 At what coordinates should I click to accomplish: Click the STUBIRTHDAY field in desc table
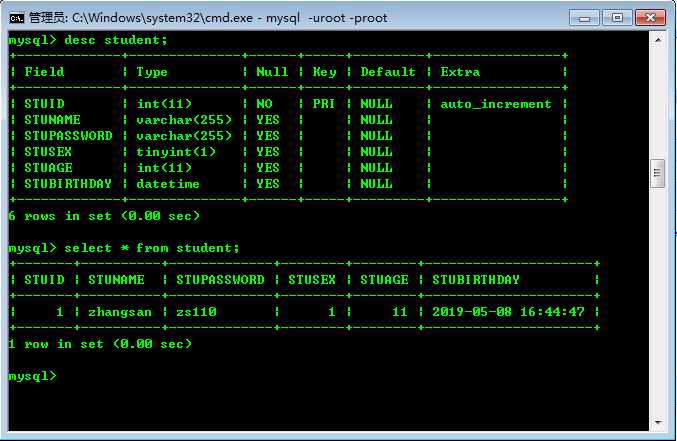tap(68, 184)
